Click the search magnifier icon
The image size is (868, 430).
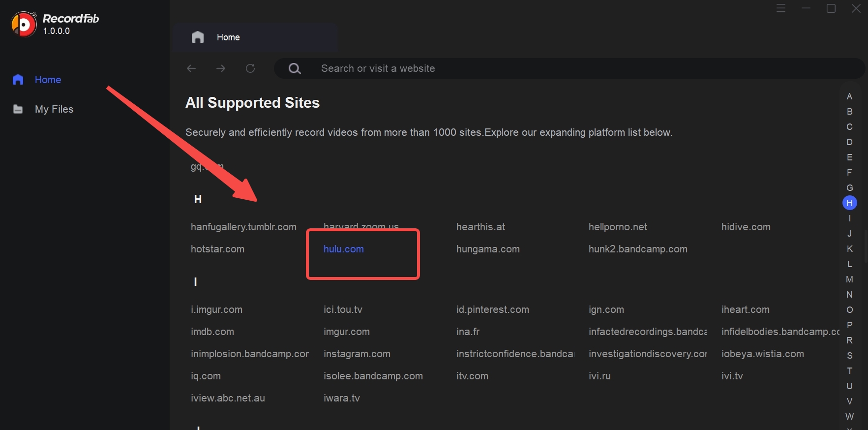[295, 68]
